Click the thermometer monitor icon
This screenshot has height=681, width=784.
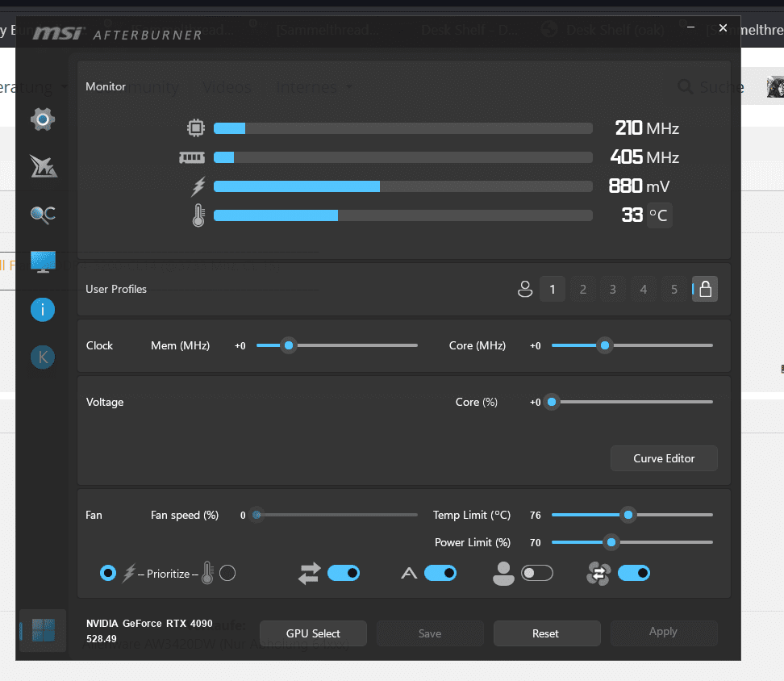pos(198,215)
